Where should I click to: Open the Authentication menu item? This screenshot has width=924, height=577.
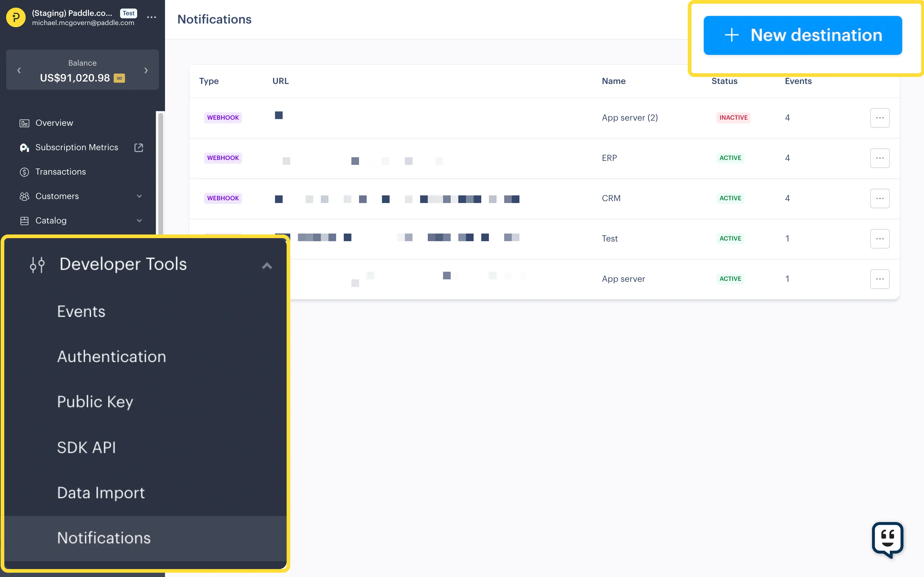point(111,356)
